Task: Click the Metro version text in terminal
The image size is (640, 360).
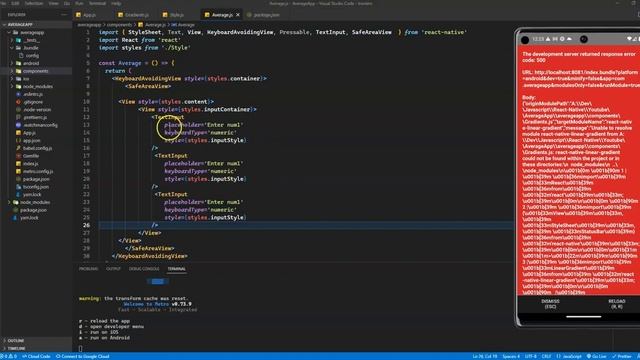Action: coord(181,304)
